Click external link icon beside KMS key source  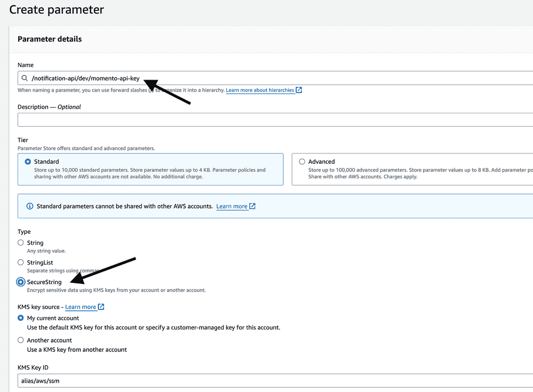click(101, 307)
